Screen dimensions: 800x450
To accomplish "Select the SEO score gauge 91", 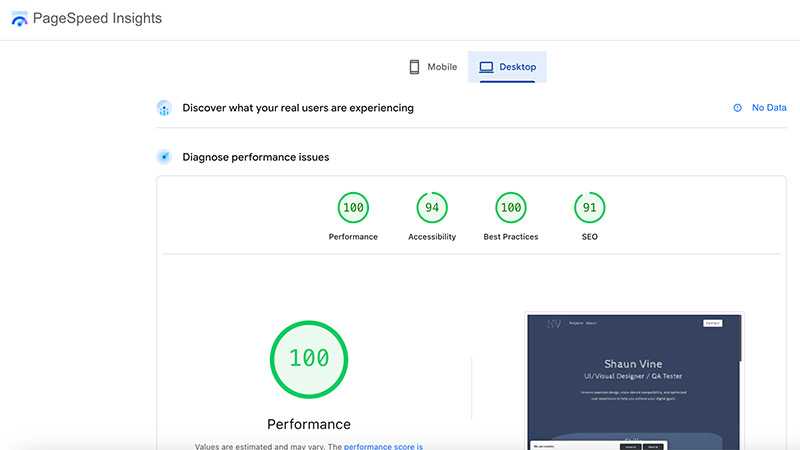I will (x=590, y=208).
